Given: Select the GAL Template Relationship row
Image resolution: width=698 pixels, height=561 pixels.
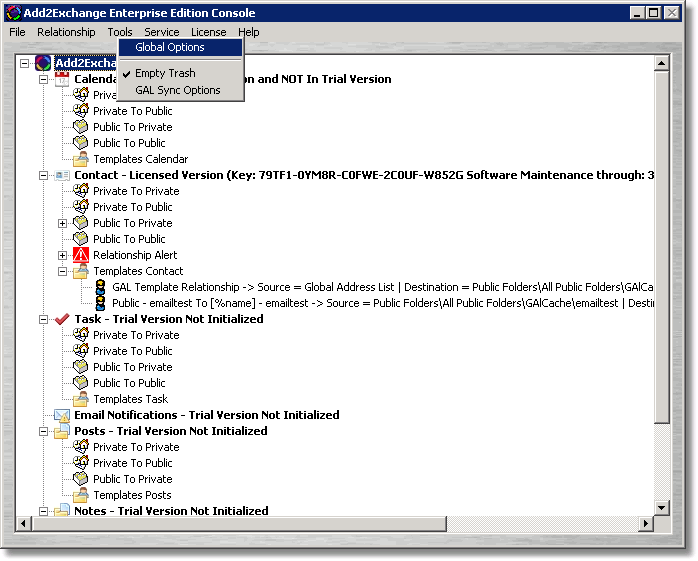Looking at the screenshot, I should 383,287.
